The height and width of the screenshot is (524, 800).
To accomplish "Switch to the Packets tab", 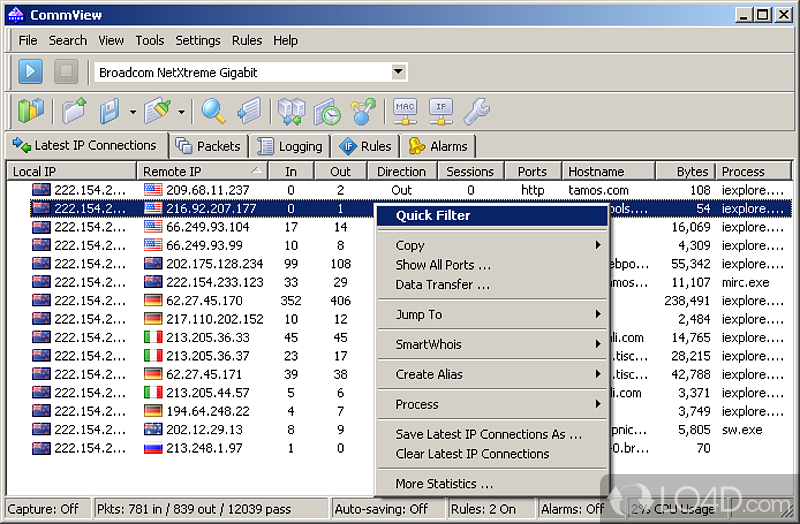I will [209, 146].
